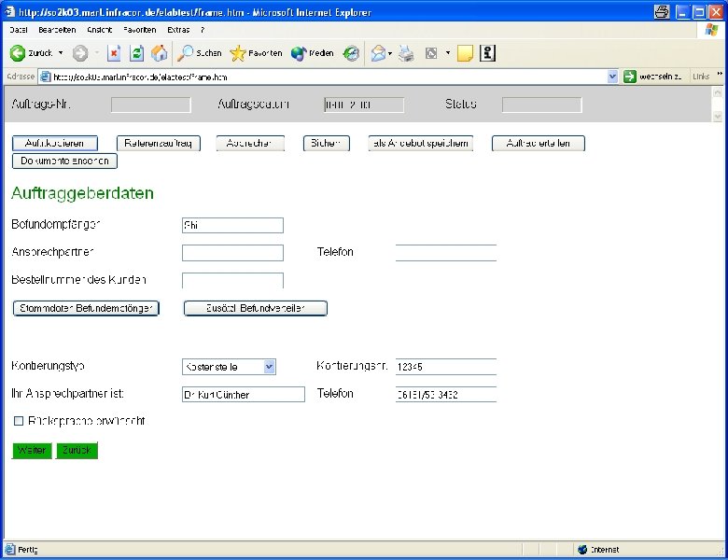The height and width of the screenshot is (560, 728).
Task: Click the browser address URL field
Action: point(329,77)
